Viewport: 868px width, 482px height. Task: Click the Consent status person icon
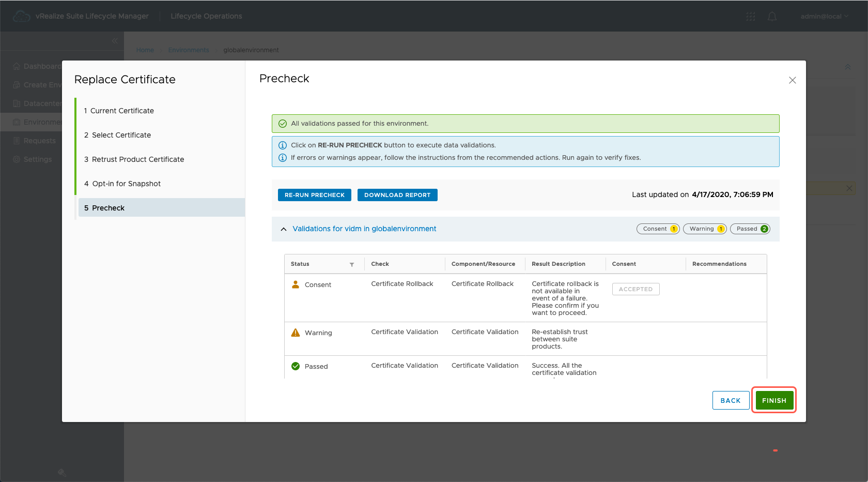pyautogui.click(x=296, y=284)
